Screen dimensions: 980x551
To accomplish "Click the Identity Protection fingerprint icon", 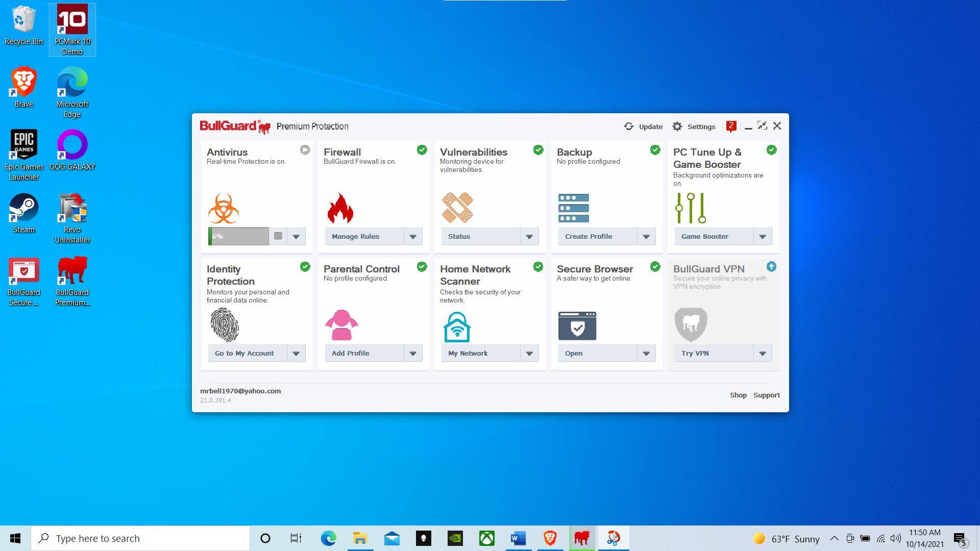I will pyautogui.click(x=225, y=324).
